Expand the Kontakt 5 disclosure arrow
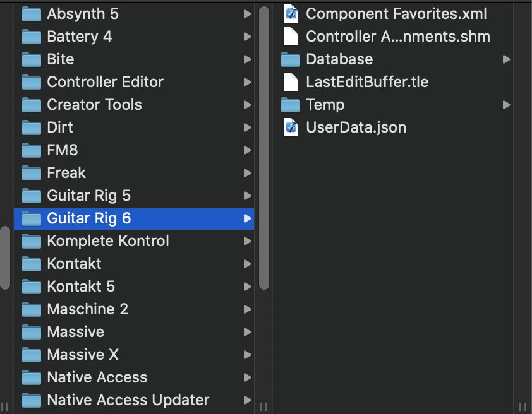 [x=248, y=287]
